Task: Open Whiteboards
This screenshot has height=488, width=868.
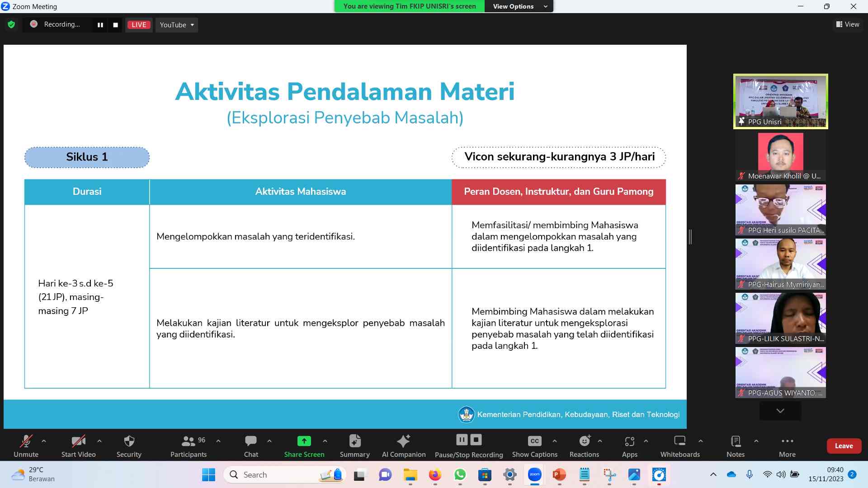Action: pos(680,446)
